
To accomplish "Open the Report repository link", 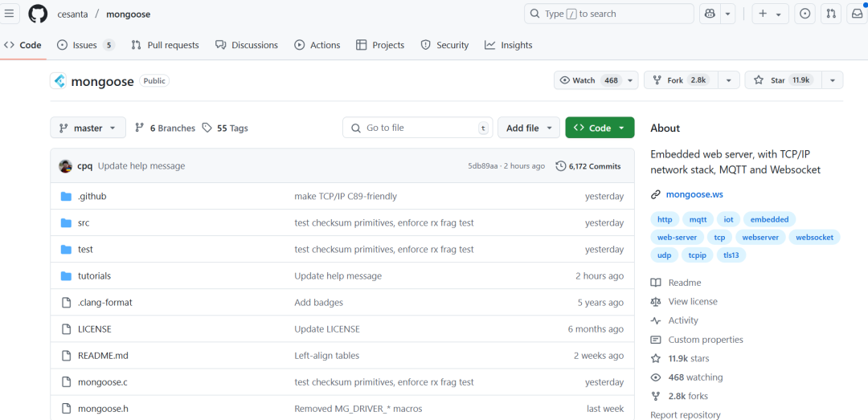I will (686, 415).
